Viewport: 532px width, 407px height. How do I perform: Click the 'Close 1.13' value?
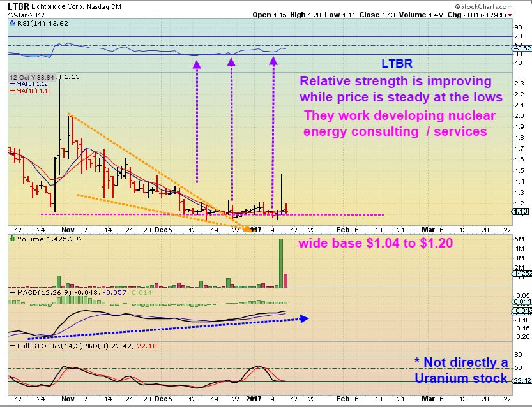(x=377, y=15)
